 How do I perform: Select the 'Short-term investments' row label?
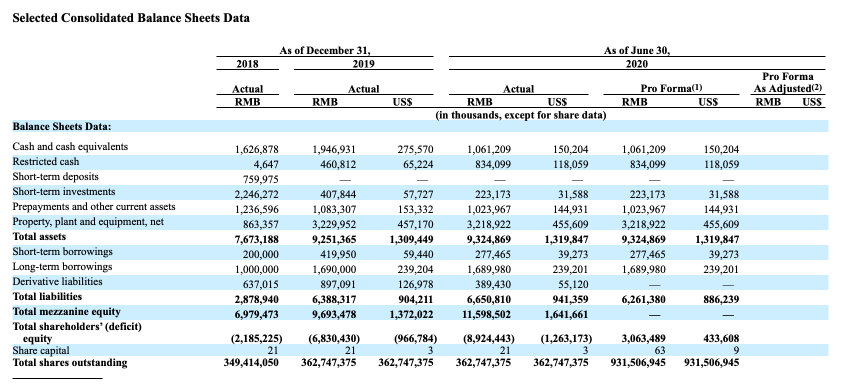pyautogui.click(x=64, y=191)
